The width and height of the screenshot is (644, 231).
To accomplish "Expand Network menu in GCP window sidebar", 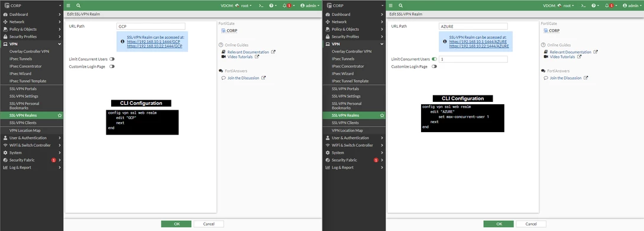I will click(x=31, y=22).
